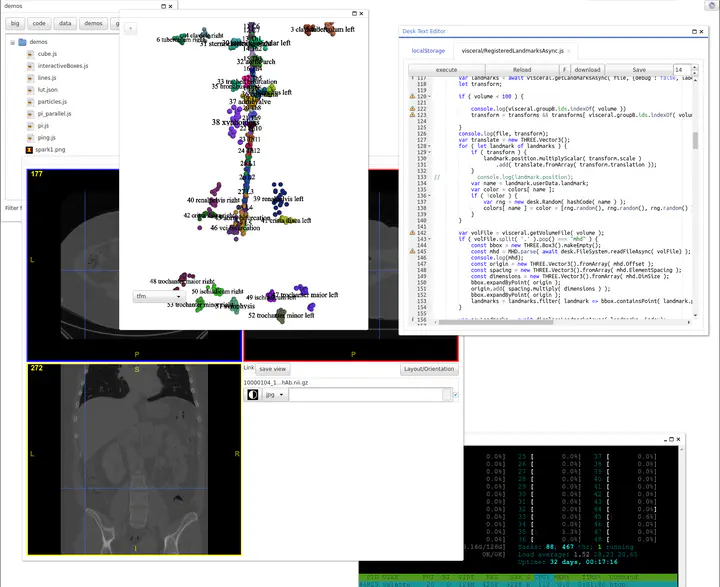Click warning icon on line 145
720x587 pixels.
[412, 250]
